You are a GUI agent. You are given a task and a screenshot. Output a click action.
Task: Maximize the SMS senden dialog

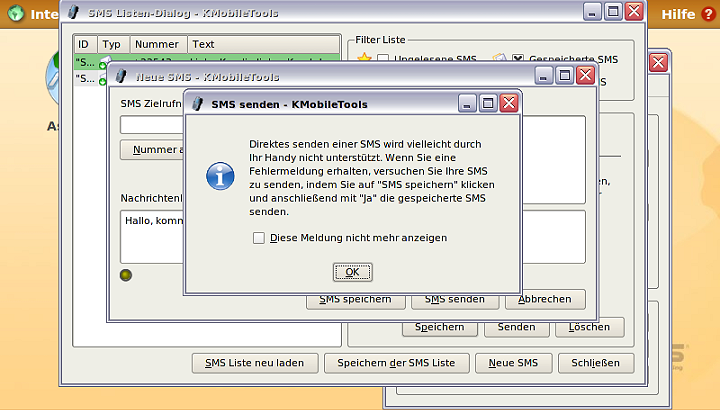coord(488,103)
